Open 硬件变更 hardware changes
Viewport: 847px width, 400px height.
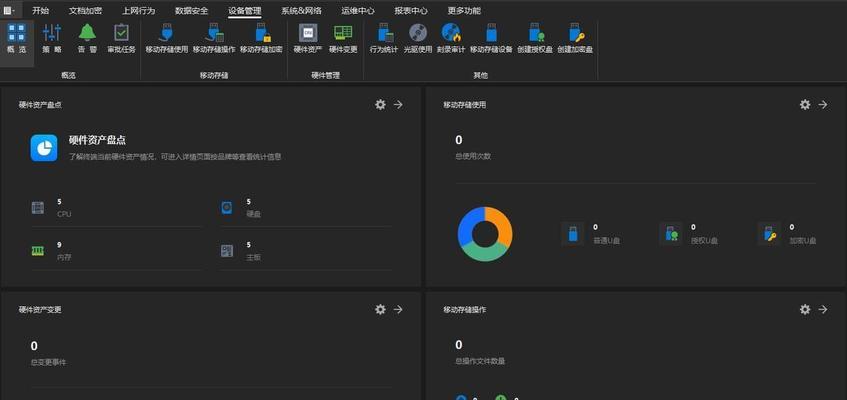343,38
